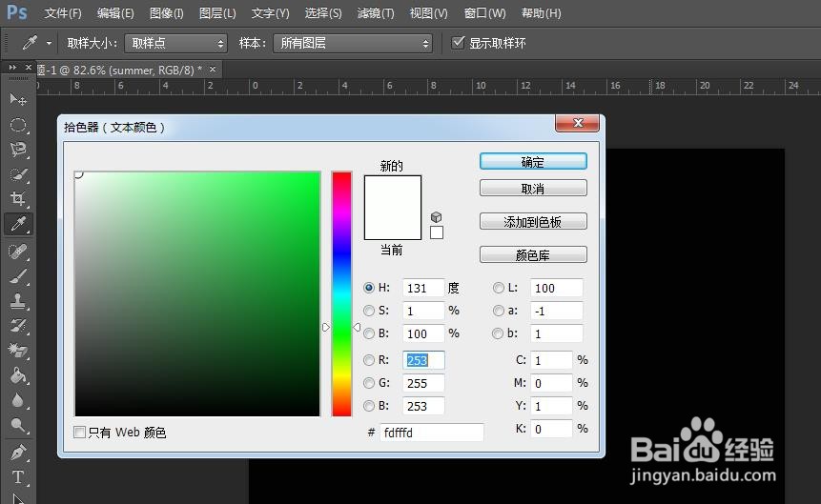Open the 滤镜(T) menu

click(x=376, y=13)
